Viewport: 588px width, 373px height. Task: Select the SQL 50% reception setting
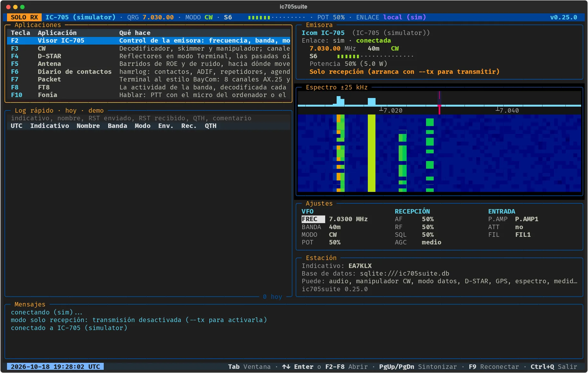pyautogui.click(x=414, y=235)
